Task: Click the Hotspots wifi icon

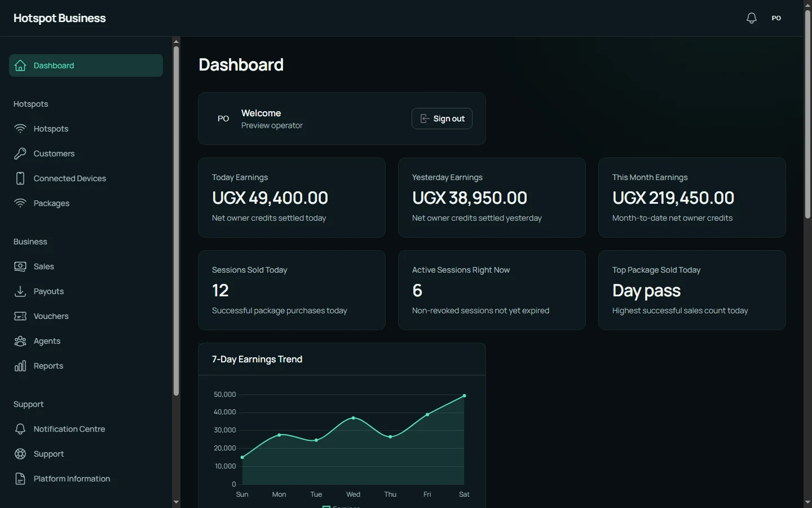Action: pos(20,129)
